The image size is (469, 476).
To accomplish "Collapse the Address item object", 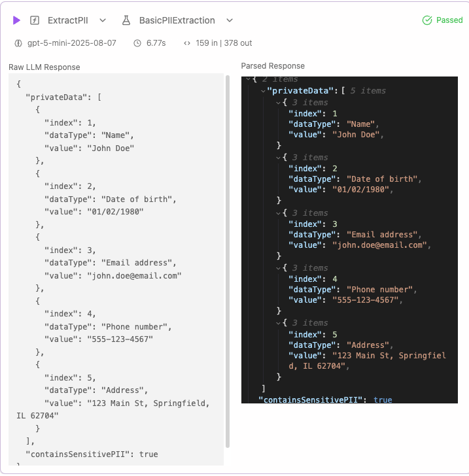I will pyautogui.click(x=279, y=323).
